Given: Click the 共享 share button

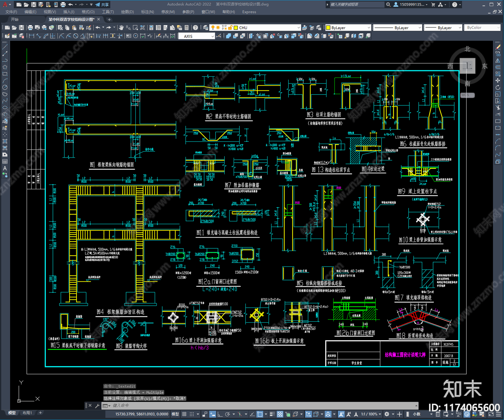Looking at the screenshot, I should pyautogui.click(x=102, y=4).
